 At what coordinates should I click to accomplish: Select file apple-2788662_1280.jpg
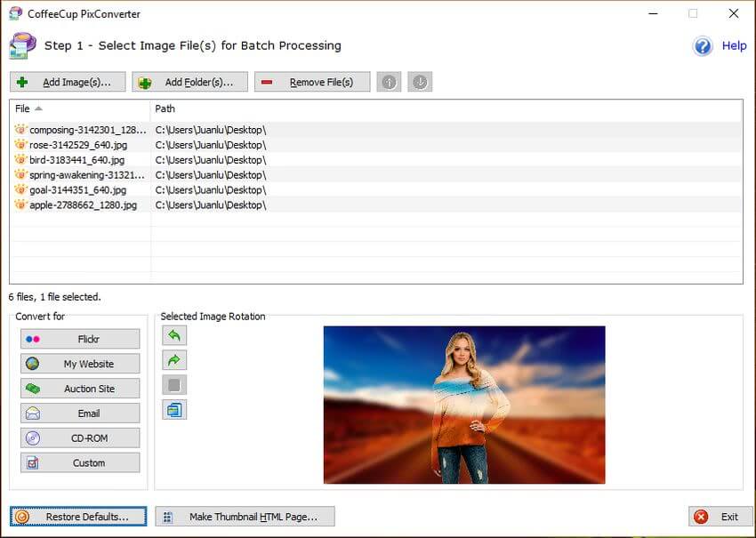(83, 205)
